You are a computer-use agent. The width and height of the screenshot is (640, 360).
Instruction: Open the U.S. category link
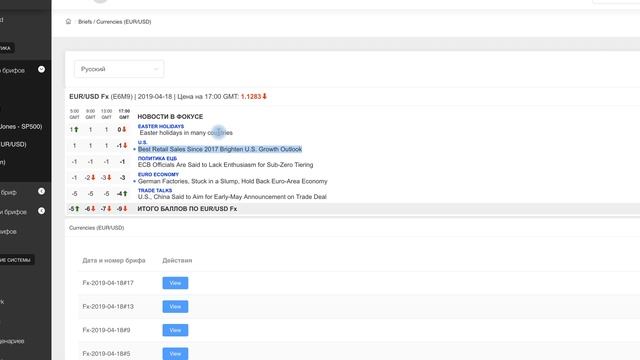point(142,142)
